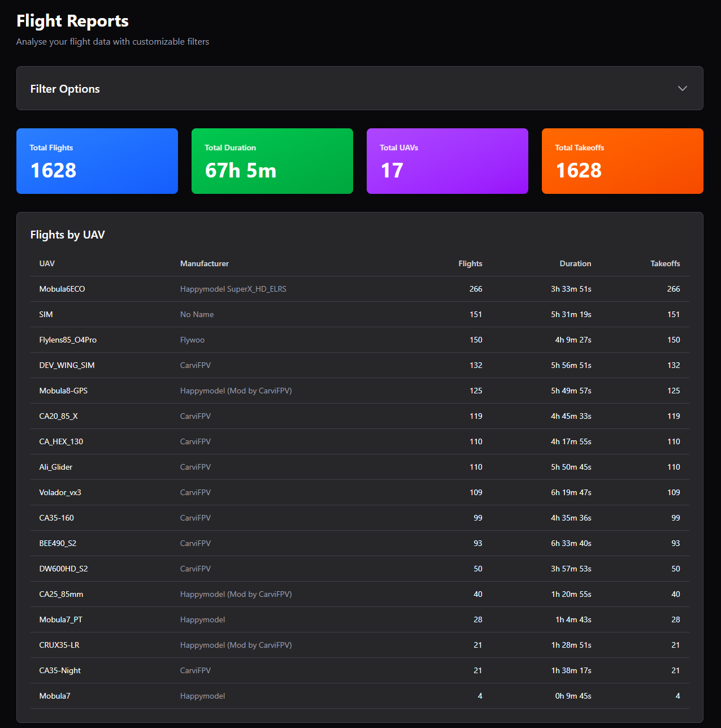Select the CA_HEX_130 UAV name
721x728 pixels.
click(x=61, y=441)
